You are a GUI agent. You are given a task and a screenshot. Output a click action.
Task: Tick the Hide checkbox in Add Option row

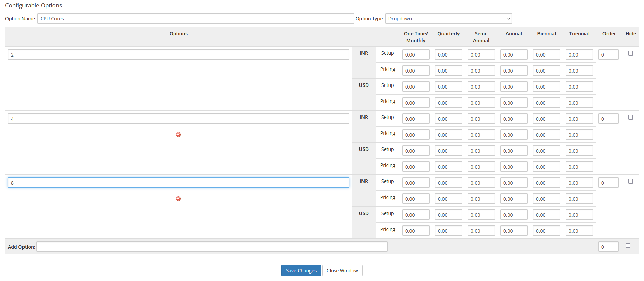point(628,245)
